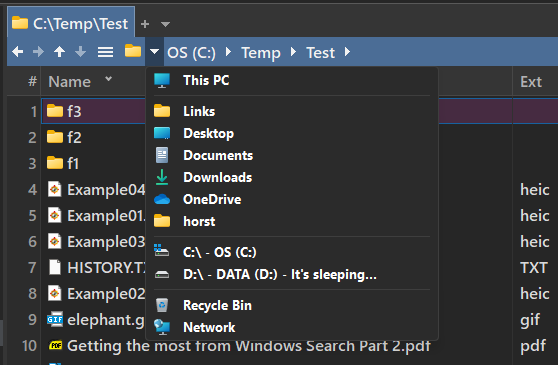The width and height of the screenshot is (558, 365).
Task: Choose Downloads in the dropdown list
Action: [x=292, y=177]
